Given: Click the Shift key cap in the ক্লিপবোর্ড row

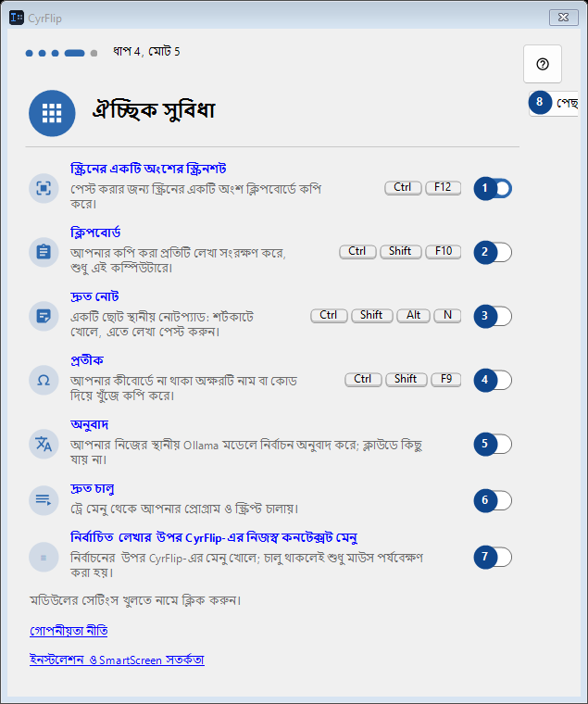Looking at the screenshot, I should click(x=400, y=251).
